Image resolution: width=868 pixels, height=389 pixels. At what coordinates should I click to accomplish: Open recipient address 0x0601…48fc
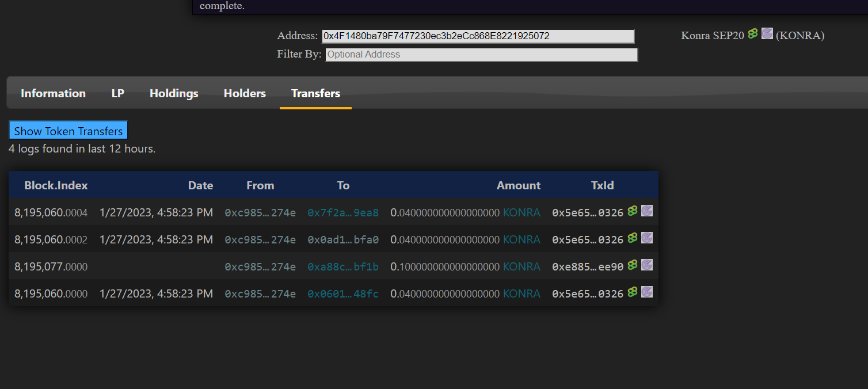[343, 294]
